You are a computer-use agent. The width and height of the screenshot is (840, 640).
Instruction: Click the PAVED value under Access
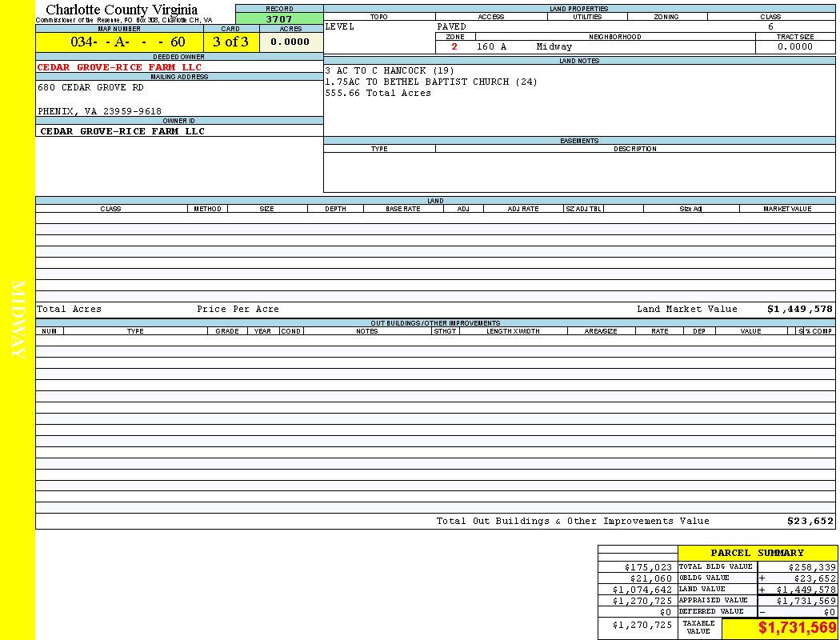click(451, 26)
